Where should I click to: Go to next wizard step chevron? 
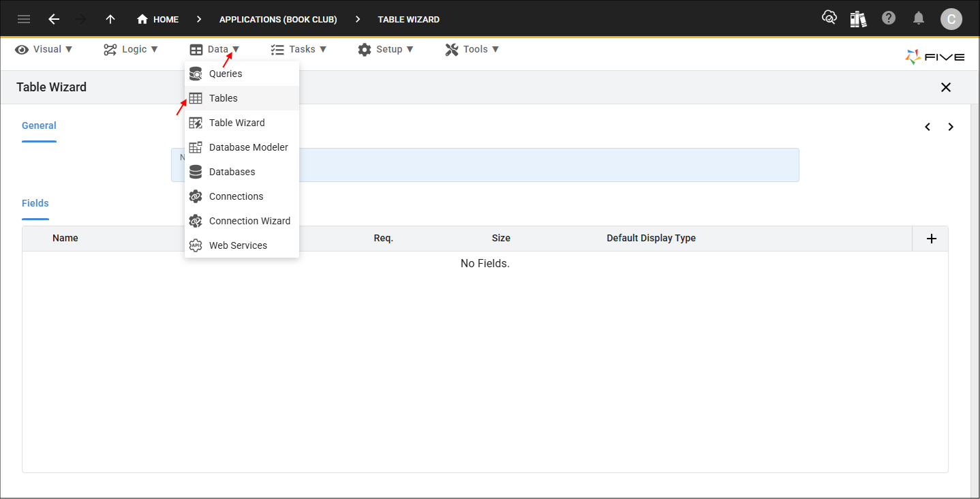[x=951, y=127]
